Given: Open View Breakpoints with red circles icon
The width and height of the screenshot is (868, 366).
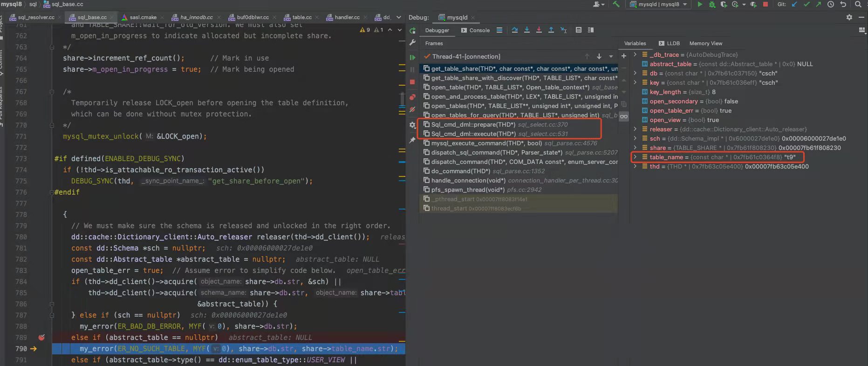Looking at the screenshot, I should pyautogui.click(x=412, y=97).
